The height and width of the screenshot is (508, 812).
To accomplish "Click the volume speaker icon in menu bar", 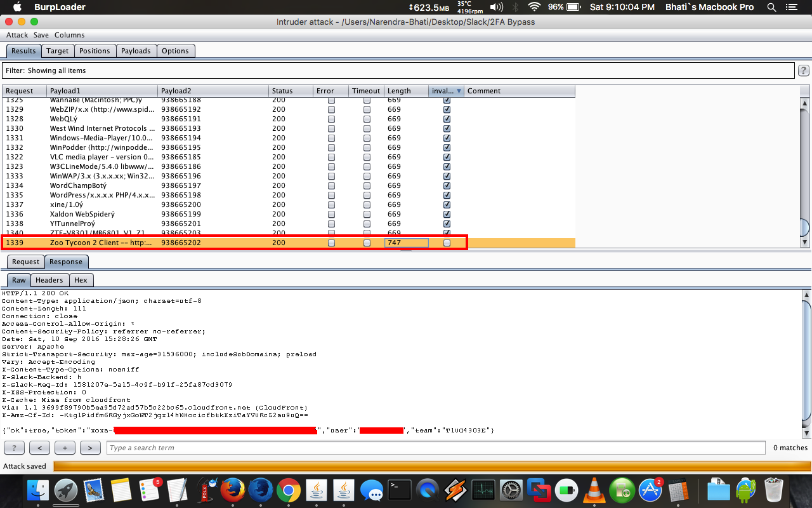I will pos(497,7).
